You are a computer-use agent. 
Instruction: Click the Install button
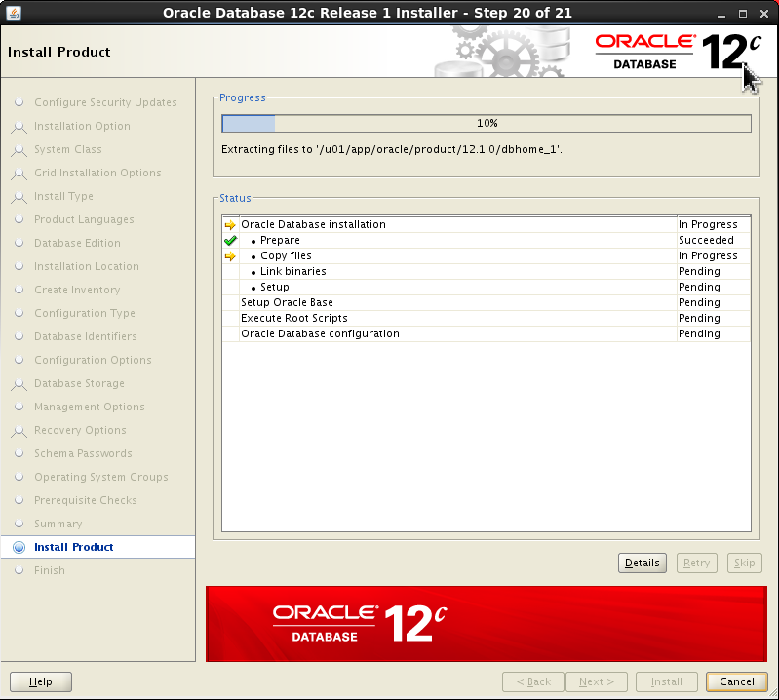[667, 681]
